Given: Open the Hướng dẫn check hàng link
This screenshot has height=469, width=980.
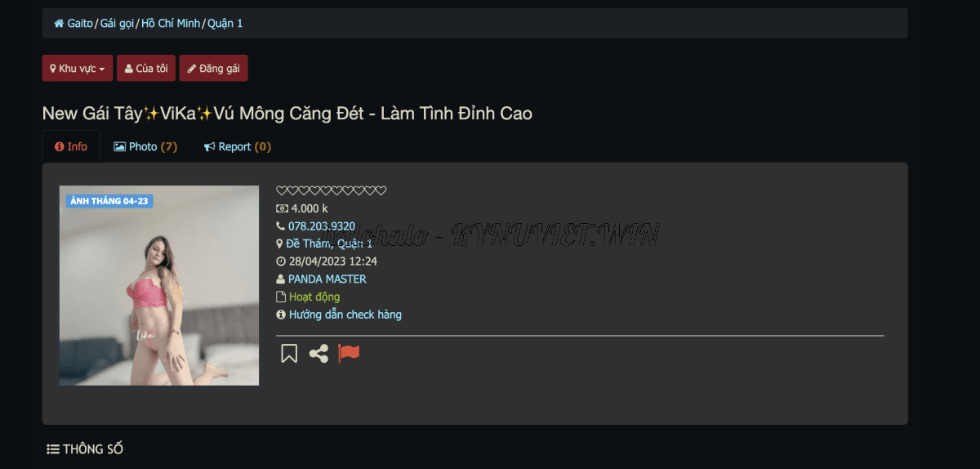Looking at the screenshot, I should point(345,315).
